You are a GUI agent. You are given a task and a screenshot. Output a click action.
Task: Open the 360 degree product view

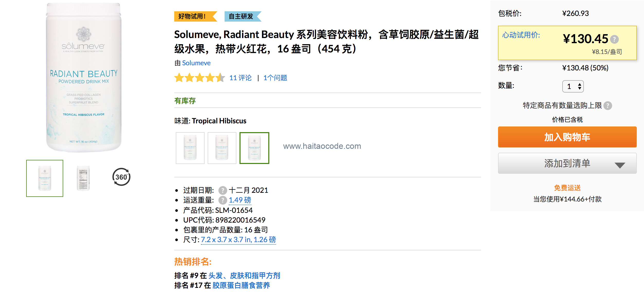[121, 177]
